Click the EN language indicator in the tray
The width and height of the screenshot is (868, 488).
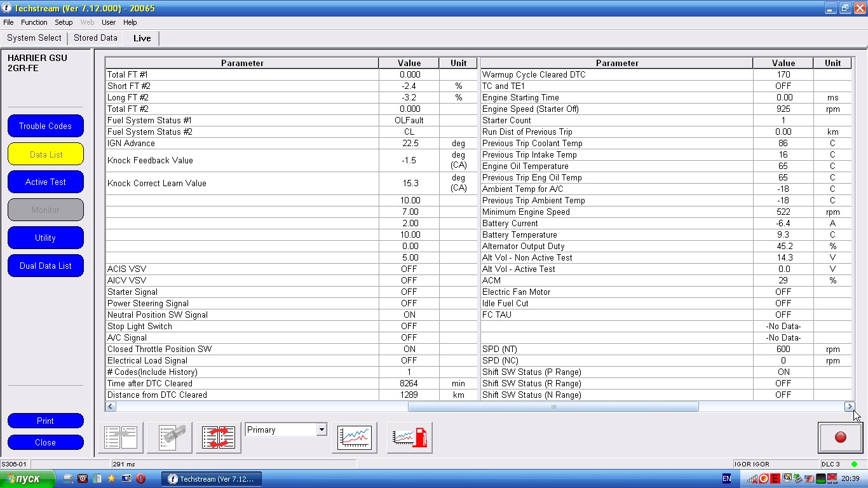(x=726, y=478)
